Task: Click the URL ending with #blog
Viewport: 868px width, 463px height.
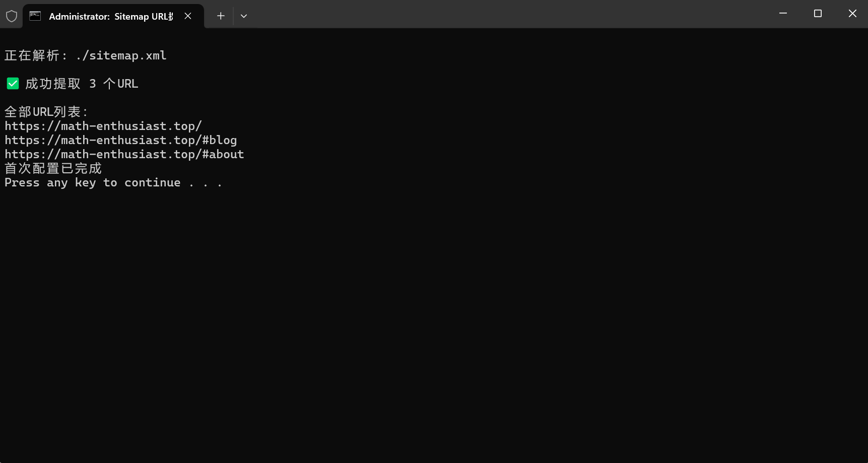Action: [x=121, y=140]
